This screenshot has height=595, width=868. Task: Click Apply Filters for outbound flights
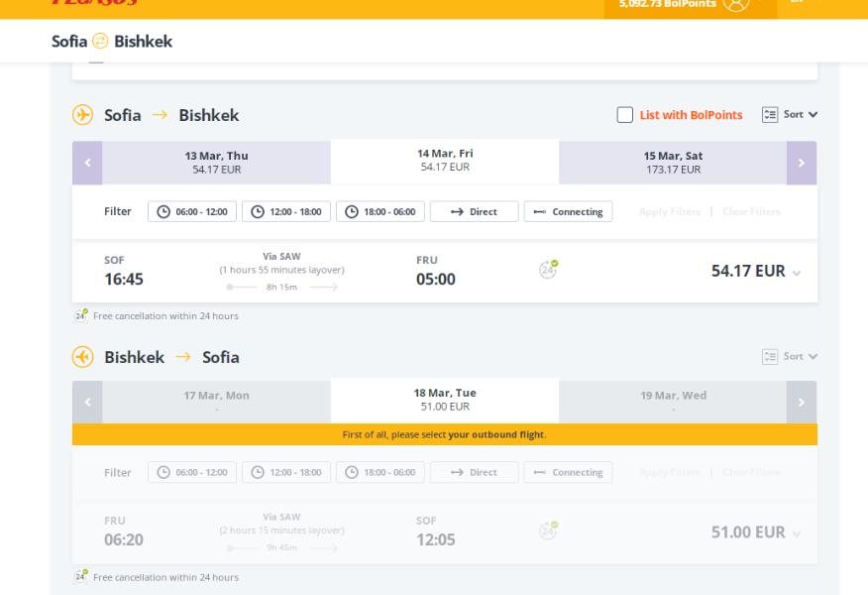tap(669, 211)
